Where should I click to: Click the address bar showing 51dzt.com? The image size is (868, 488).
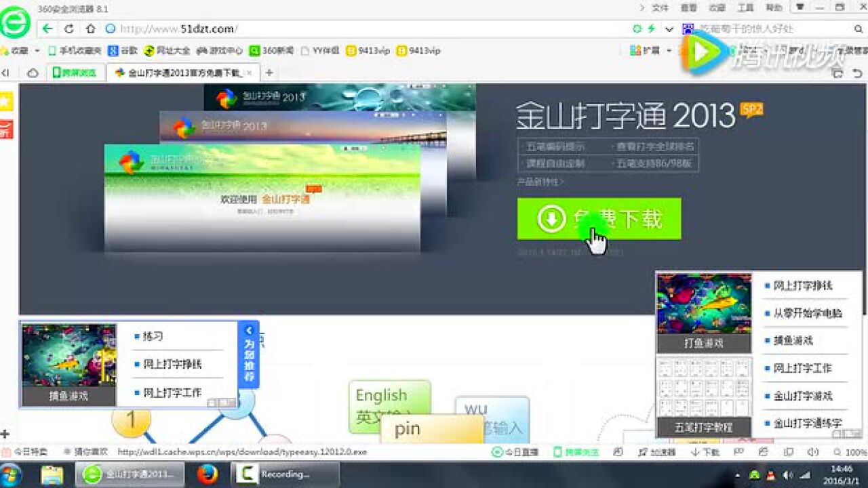tap(366, 28)
